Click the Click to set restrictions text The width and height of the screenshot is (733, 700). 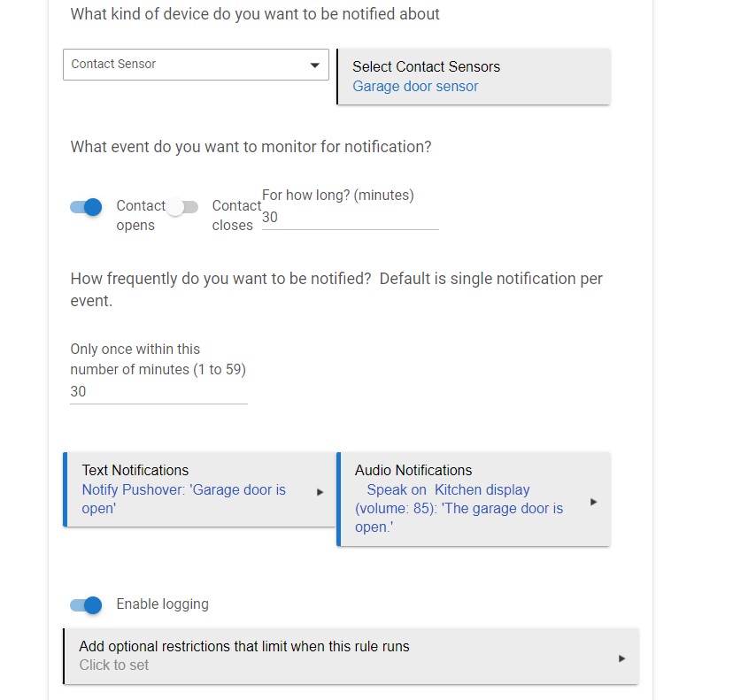tap(113, 665)
